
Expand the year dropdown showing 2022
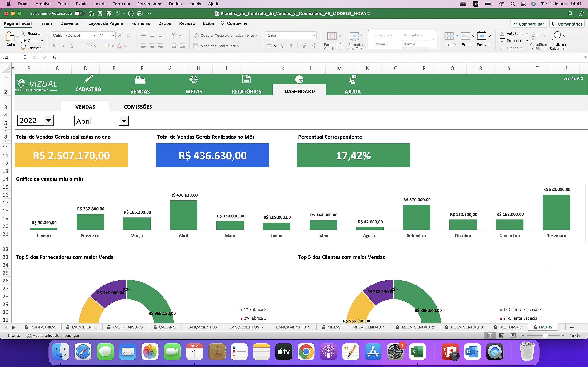(48, 121)
